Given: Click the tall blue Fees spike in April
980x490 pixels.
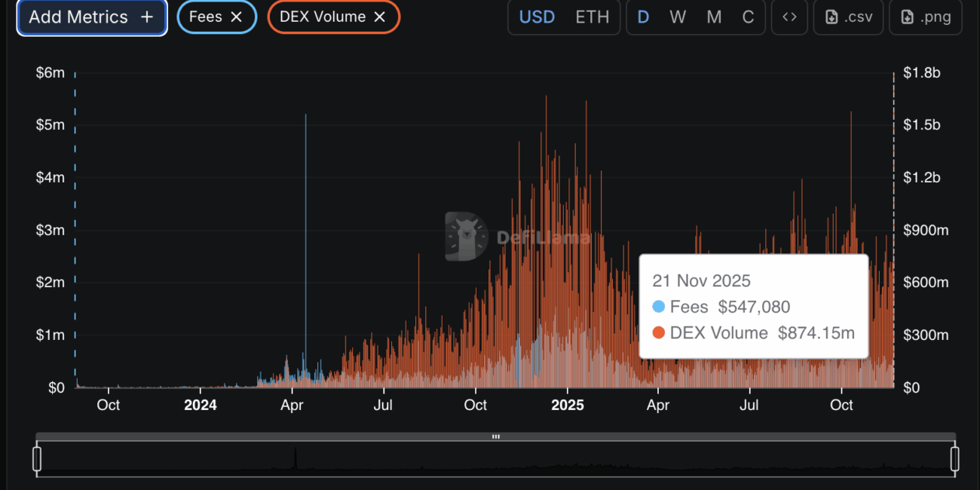Looking at the screenshot, I should pyautogui.click(x=305, y=226).
